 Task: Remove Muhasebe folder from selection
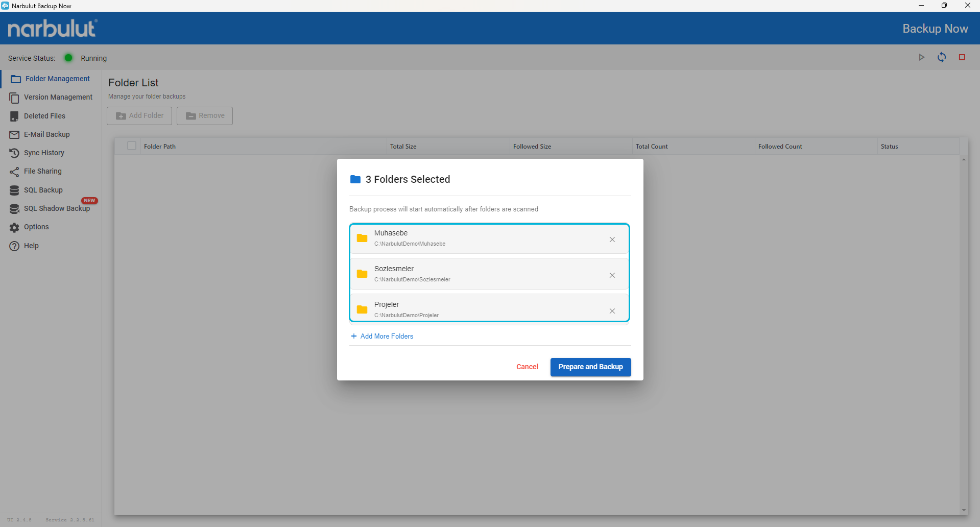point(612,239)
